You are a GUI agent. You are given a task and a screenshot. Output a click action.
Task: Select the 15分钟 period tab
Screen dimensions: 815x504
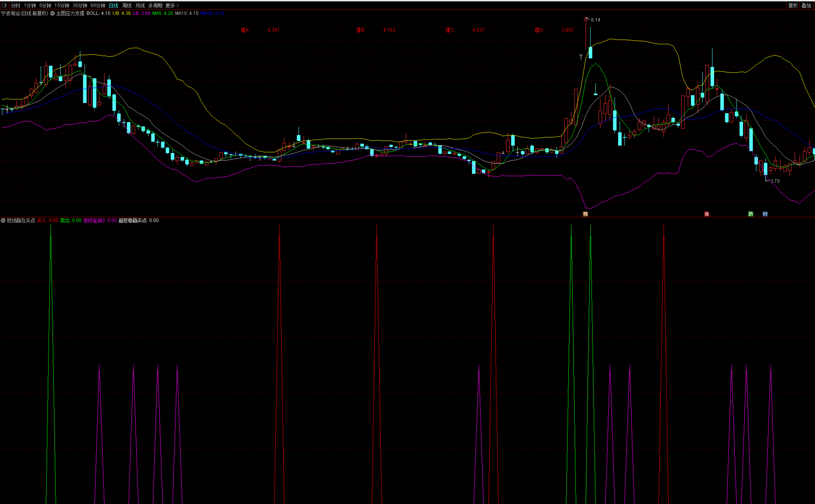coord(62,6)
